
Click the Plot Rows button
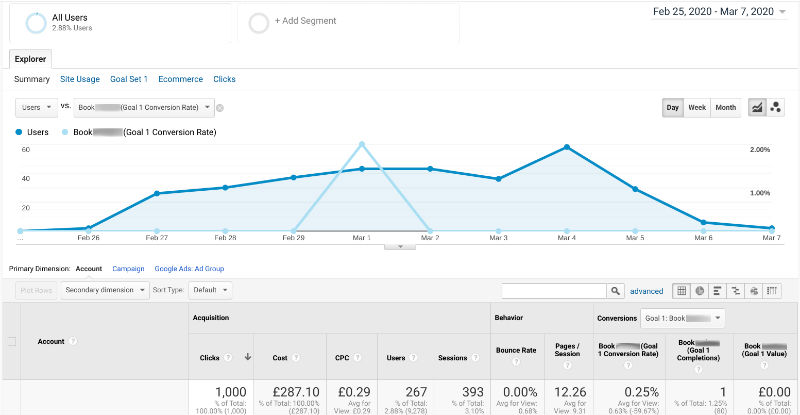pyautogui.click(x=36, y=290)
